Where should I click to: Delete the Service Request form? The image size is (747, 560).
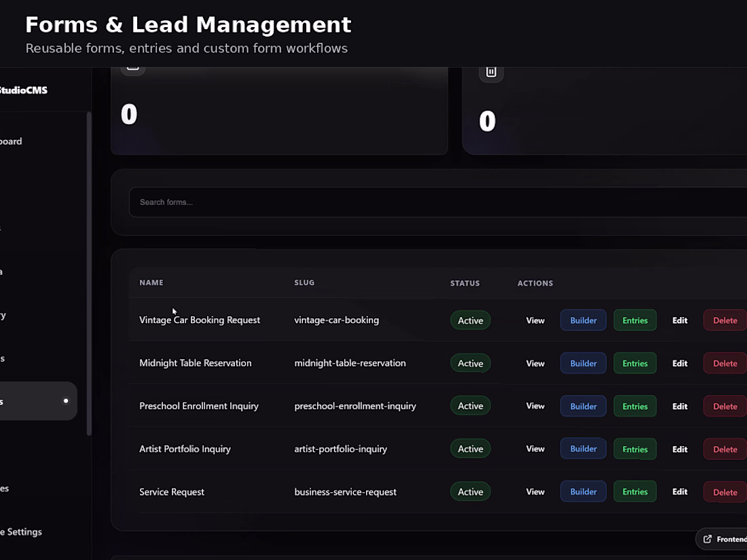725,492
